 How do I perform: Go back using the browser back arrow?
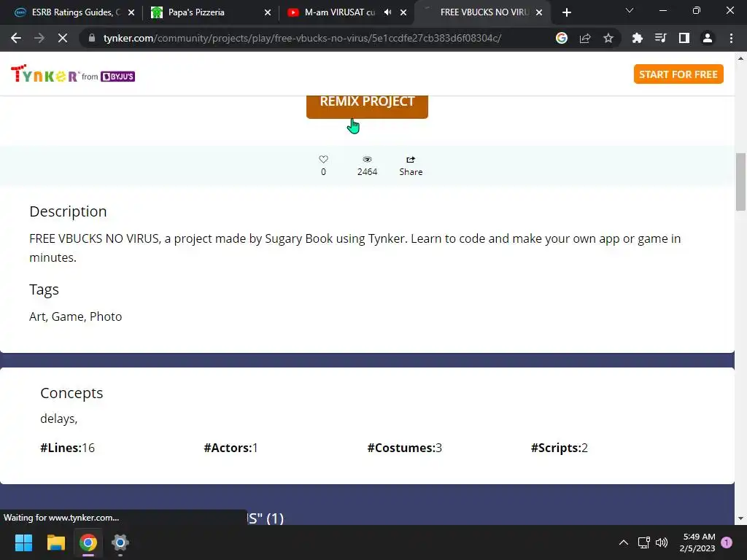point(16,38)
